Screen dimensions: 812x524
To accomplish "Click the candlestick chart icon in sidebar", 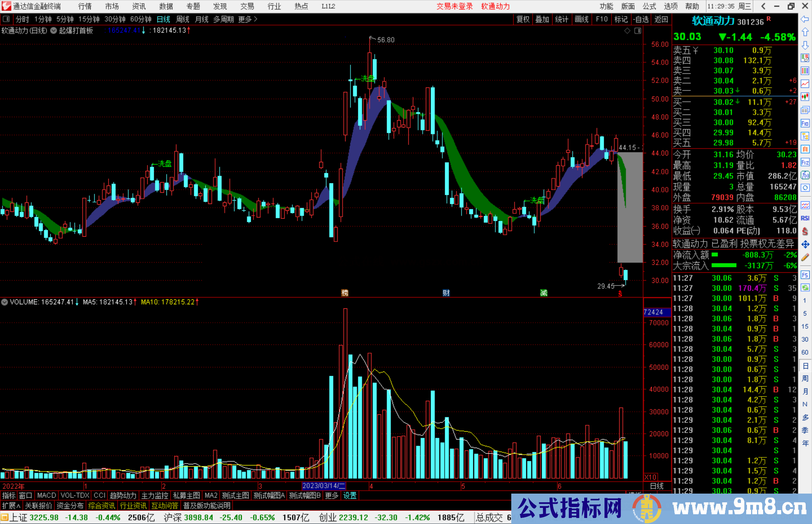I will click(x=805, y=97).
